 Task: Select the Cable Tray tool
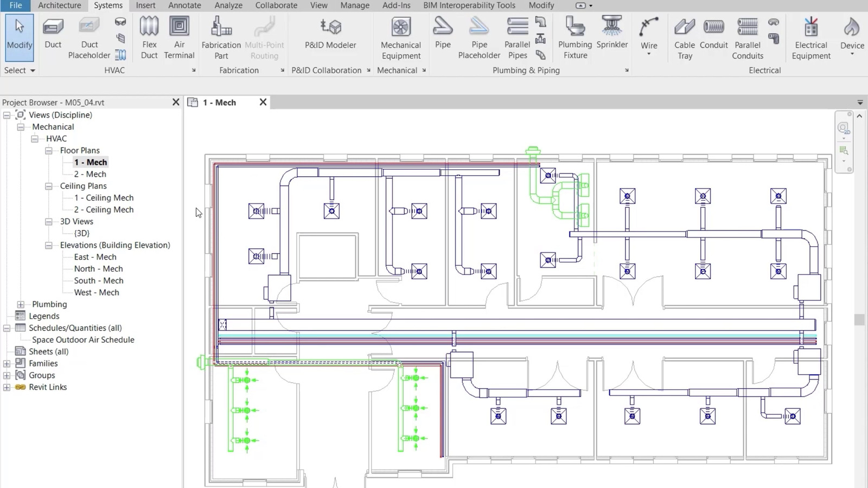(685, 38)
